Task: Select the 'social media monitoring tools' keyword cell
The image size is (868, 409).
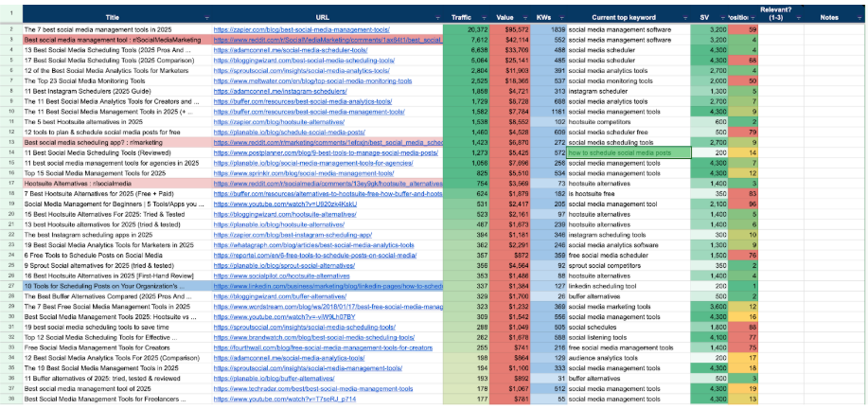Action: pos(629,80)
